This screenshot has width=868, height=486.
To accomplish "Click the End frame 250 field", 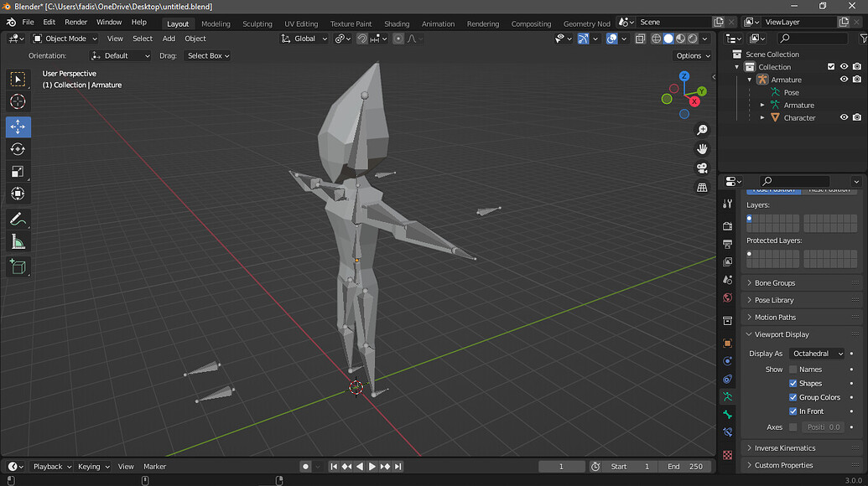I will (x=685, y=467).
